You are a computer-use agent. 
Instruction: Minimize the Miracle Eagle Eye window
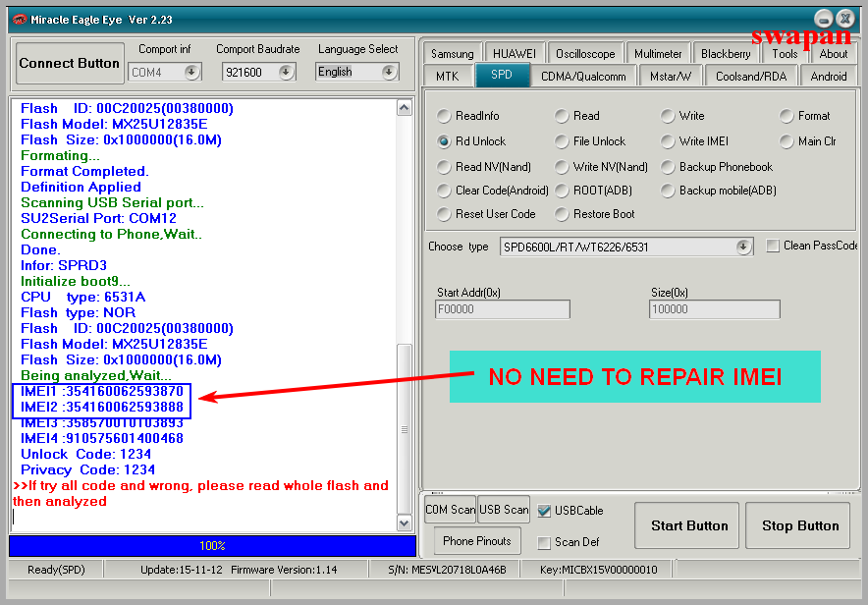click(824, 20)
